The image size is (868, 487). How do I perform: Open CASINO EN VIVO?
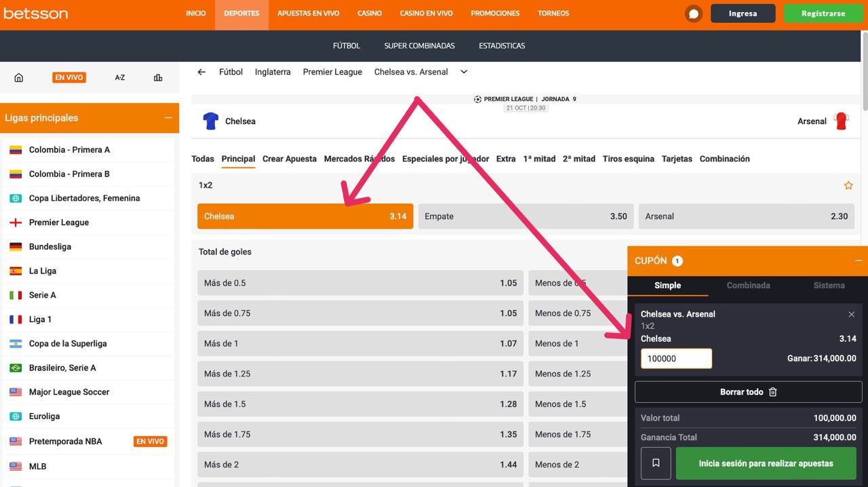pos(427,14)
